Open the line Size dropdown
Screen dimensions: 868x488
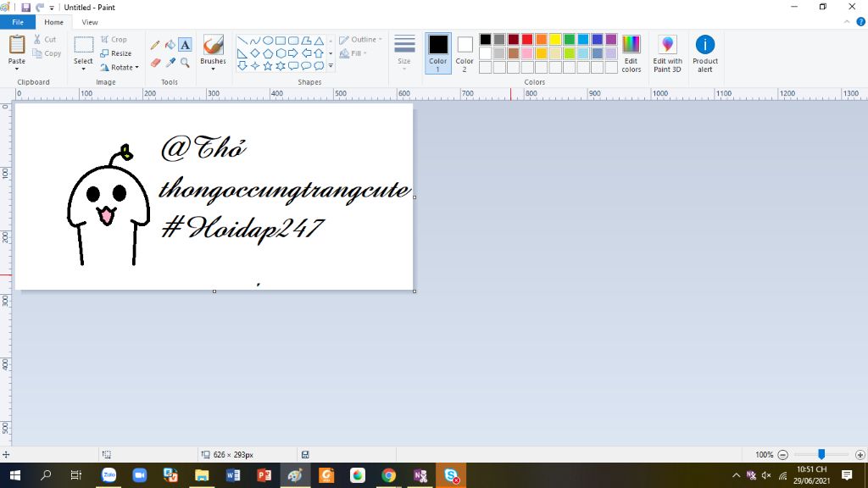(x=404, y=53)
